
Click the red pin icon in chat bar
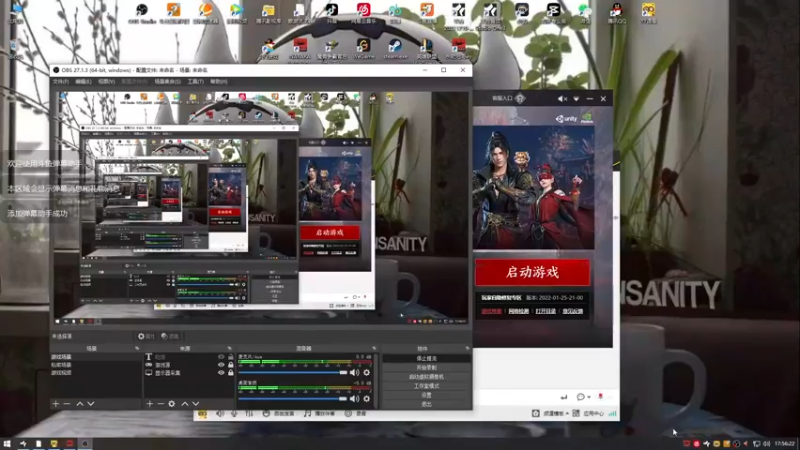click(601, 396)
